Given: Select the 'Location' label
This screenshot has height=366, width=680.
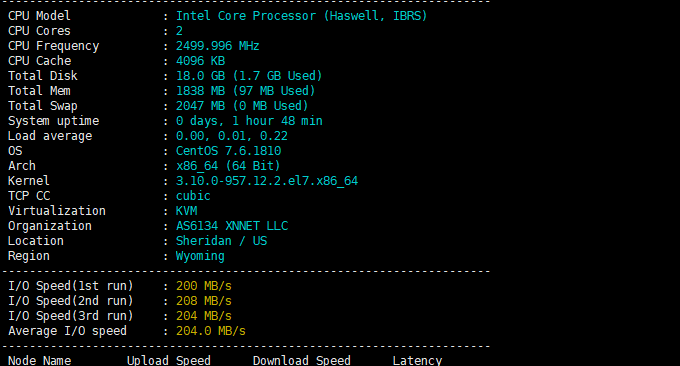Looking at the screenshot, I should coord(36,241).
